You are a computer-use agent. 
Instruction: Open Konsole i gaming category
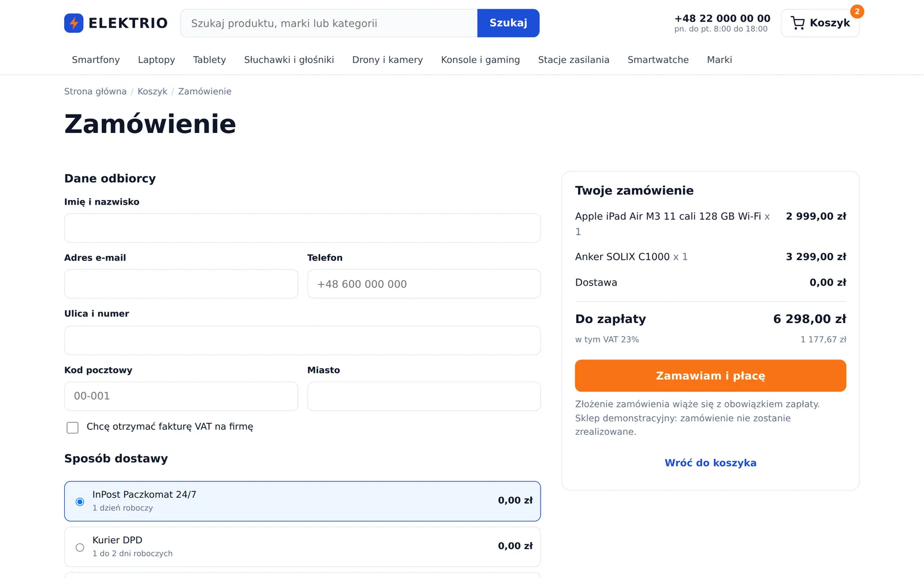(x=480, y=60)
